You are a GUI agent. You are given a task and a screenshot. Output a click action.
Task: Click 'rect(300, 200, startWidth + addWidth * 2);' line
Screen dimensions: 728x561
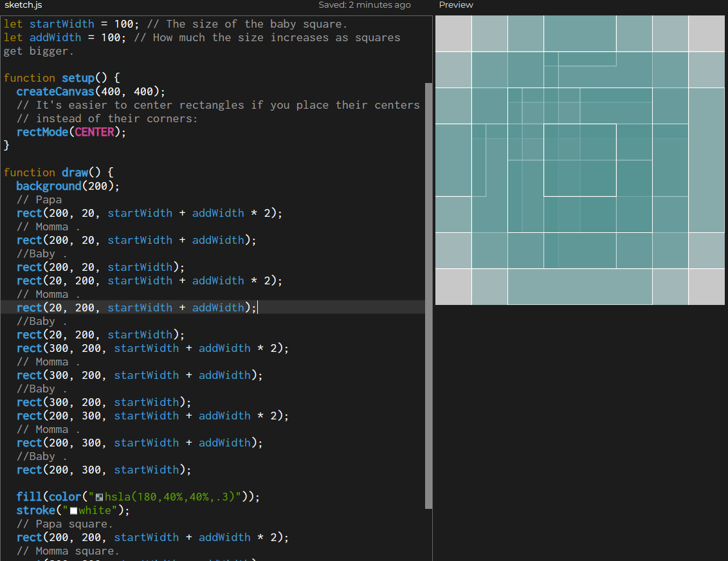pyautogui.click(x=152, y=348)
